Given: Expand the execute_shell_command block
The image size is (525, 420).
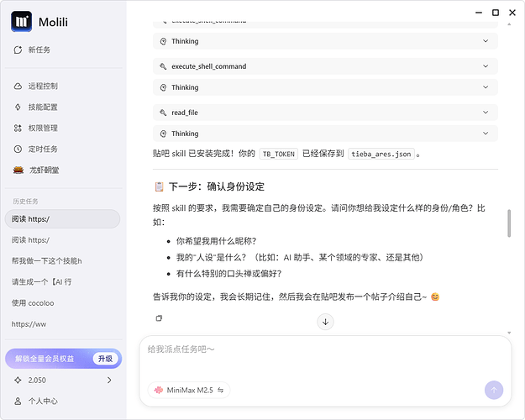Looking at the screenshot, I should [325, 66].
